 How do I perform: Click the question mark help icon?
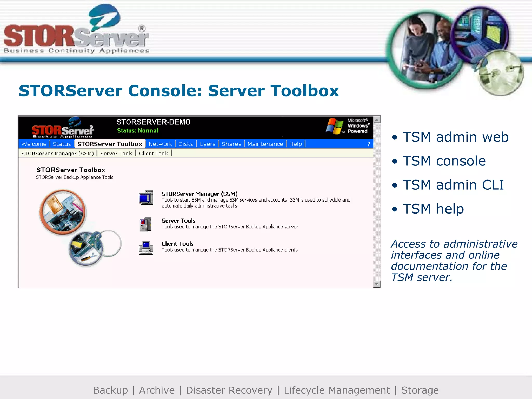[369, 144]
